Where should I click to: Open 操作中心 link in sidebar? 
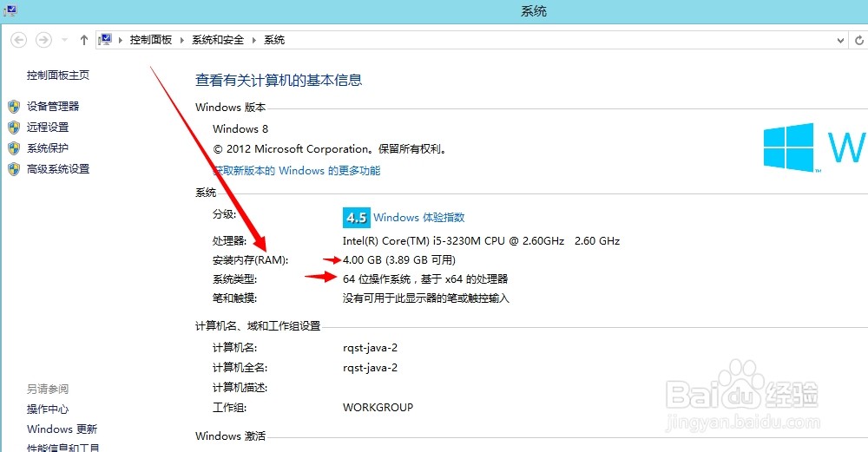[x=48, y=409]
